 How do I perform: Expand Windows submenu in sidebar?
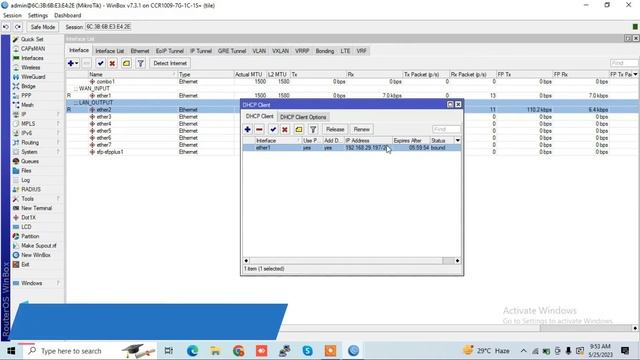point(59,283)
